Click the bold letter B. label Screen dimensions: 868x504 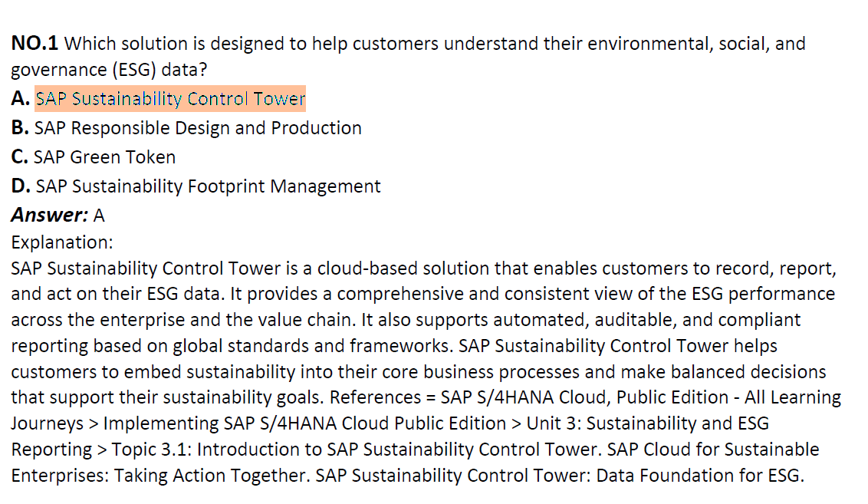[x=20, y=128]
